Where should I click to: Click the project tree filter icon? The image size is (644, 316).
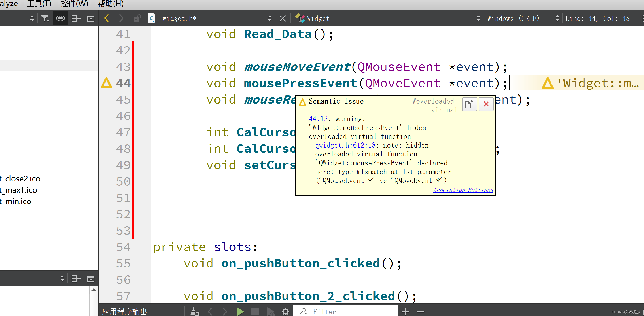tap(45, 18)
